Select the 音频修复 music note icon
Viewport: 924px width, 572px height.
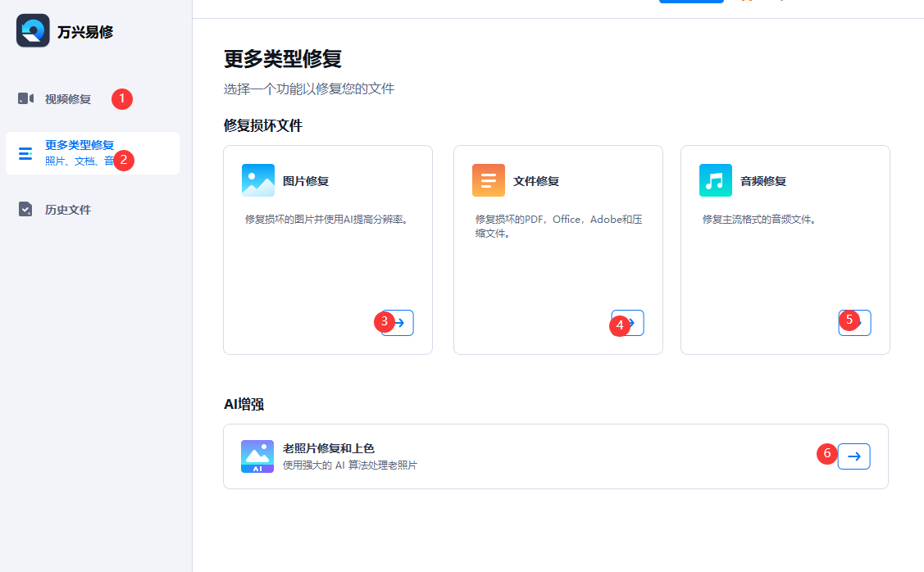(x=715, y=179)
